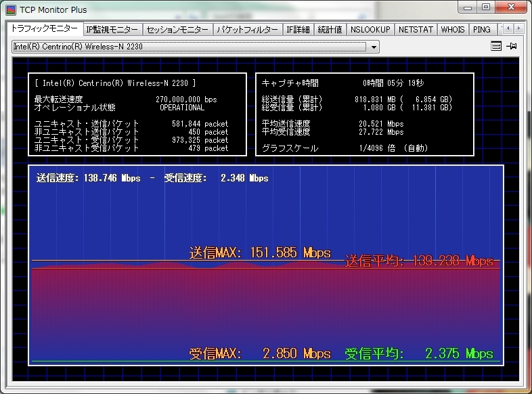Open the 統計値 tab
Viewport: 532px width, 394px height.
[x=330, y=30]
